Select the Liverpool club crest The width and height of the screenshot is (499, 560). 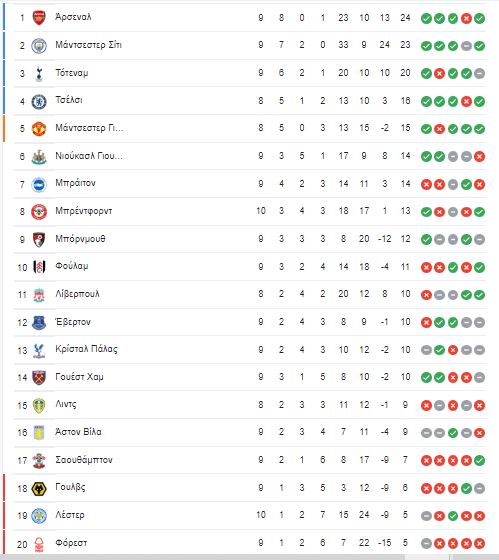(x=39, y=295)
